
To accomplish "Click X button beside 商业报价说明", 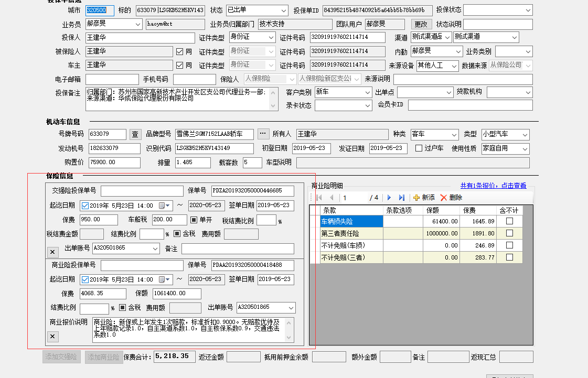I will (x=53, y=337).
